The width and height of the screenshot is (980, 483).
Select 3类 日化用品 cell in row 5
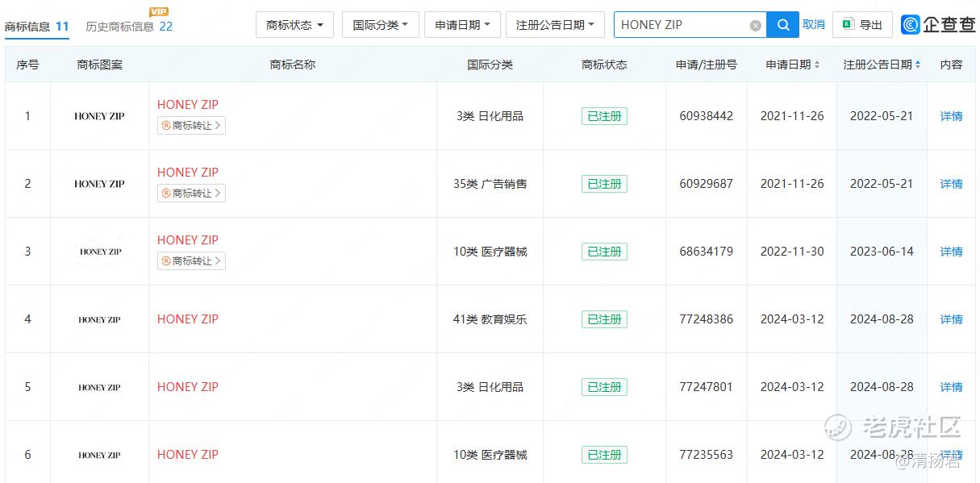click(490, 387)
